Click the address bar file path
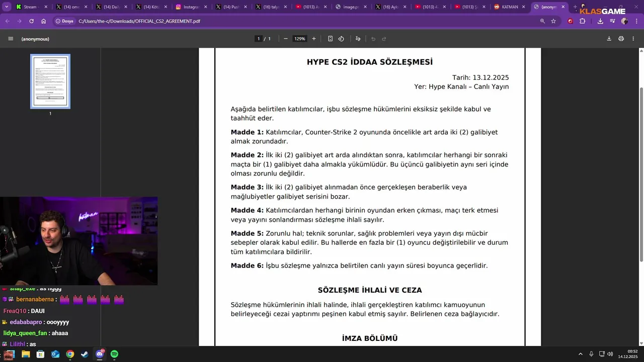This screenshot has width=644, height=362. pos(139,21)
